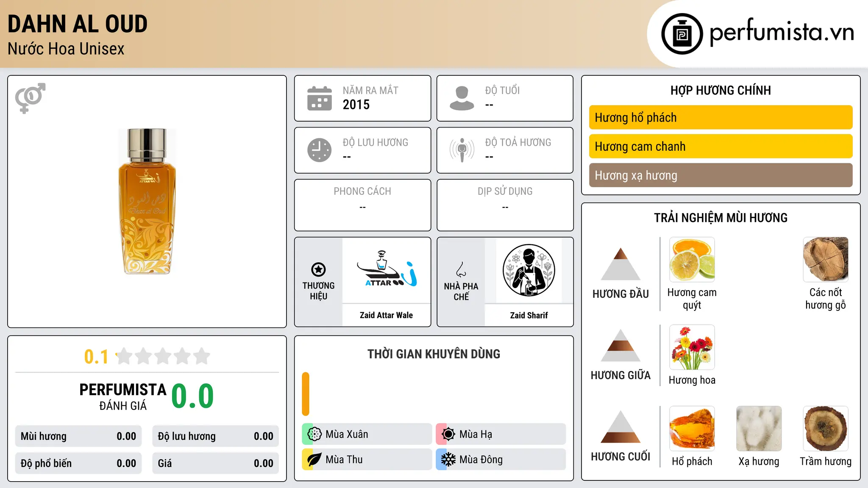Click the release year value 2015
This screenshot has height=488, width=868.
point(356,105)
